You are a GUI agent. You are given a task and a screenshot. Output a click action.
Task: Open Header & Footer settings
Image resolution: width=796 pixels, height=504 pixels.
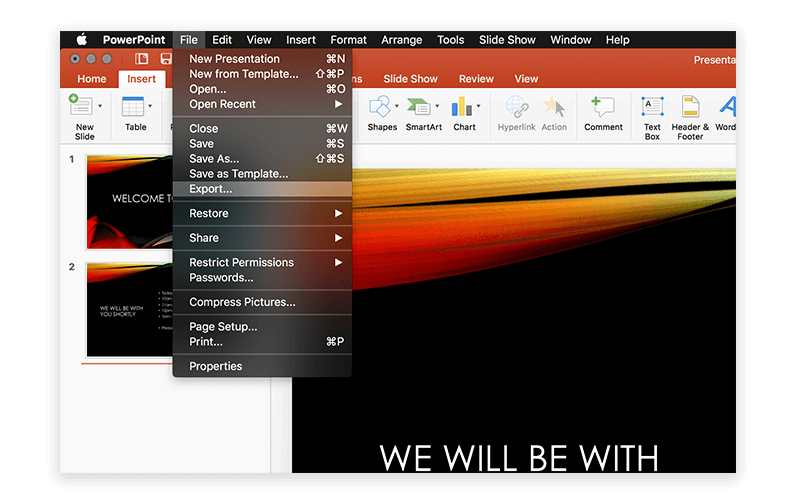tap(690, 107)
